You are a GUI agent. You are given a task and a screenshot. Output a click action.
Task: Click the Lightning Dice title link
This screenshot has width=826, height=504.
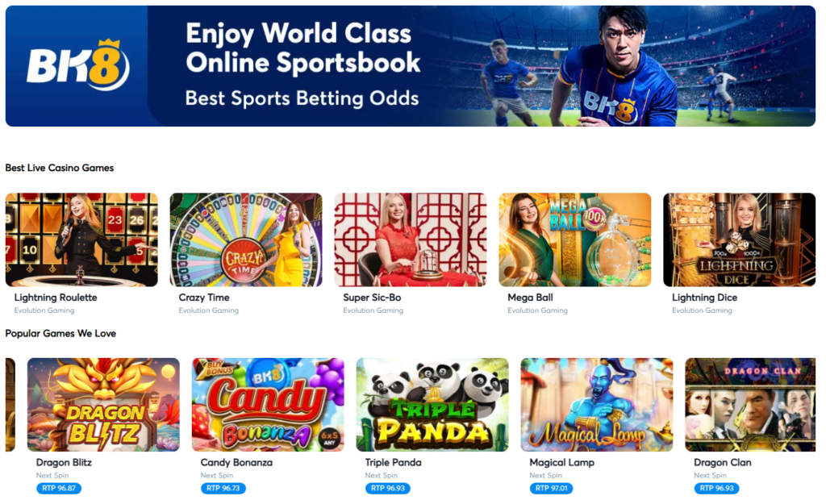704,298
